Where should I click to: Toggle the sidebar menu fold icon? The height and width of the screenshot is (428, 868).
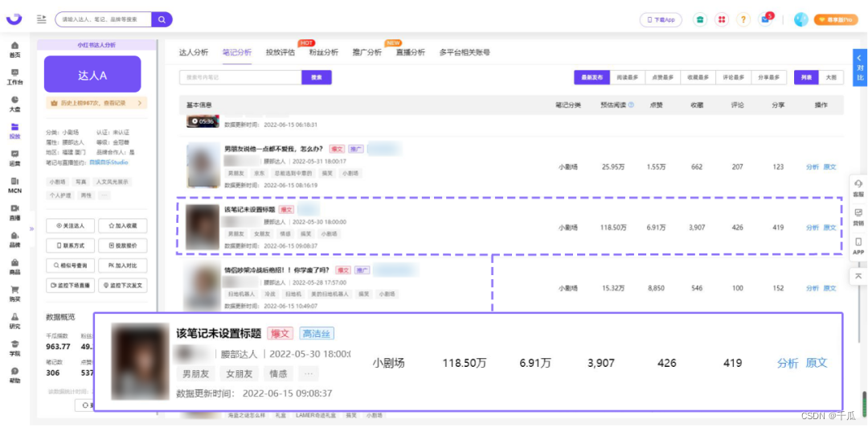pos(42,19)
